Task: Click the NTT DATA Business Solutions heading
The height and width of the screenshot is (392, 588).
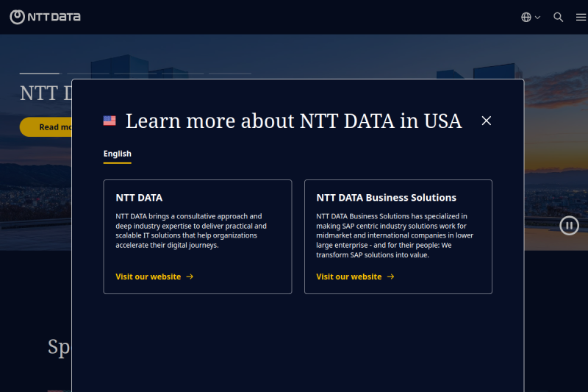Action: [x=387, y=198]
